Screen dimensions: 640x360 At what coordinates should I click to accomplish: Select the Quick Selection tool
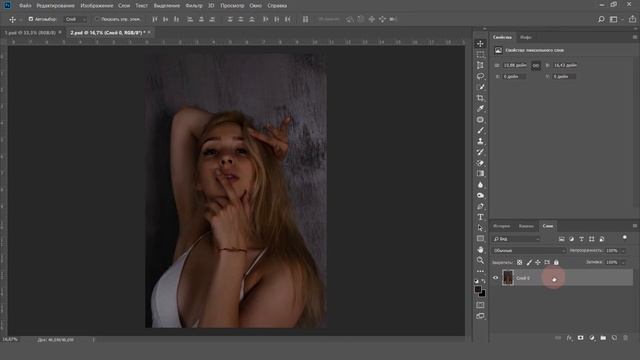point(480,87)
